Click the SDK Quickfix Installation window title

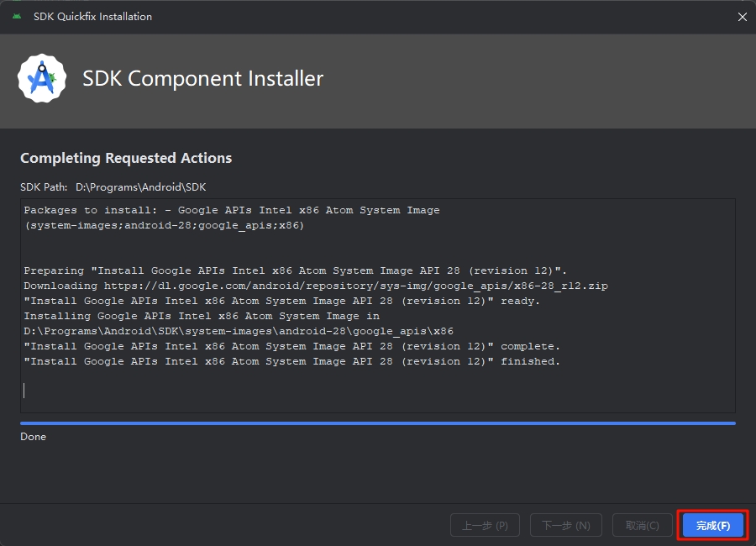pos(92,17)
